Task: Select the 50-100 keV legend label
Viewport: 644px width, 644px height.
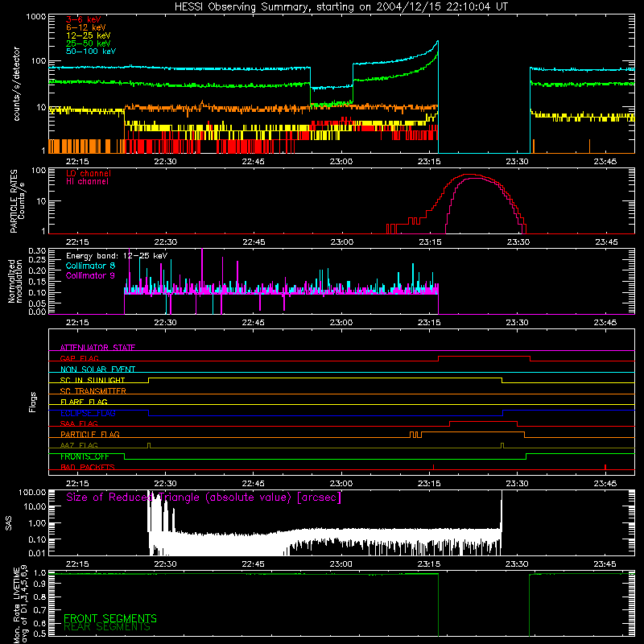Action: click(x=91, y=52)
